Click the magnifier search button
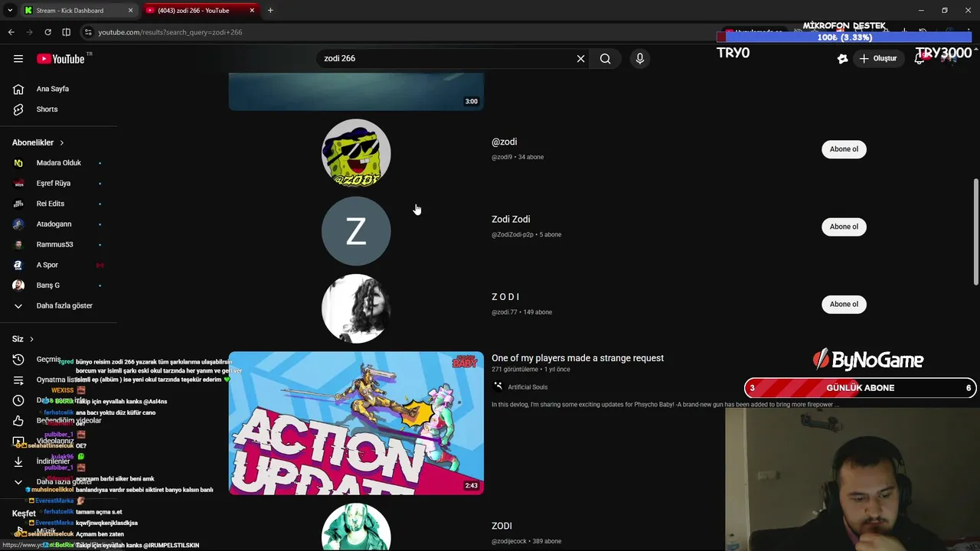This screenshot has height=551, width=980. tap(605, 58)
